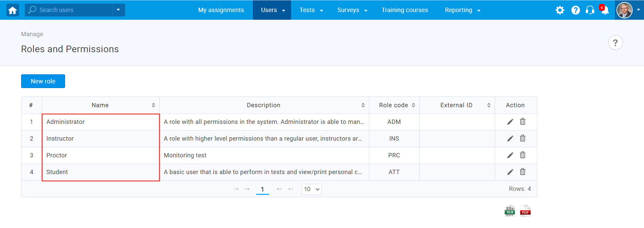Viewport: 644px width, 228px height.
Task: Click the 'Monitoring test' description
Action: [185, 155]
